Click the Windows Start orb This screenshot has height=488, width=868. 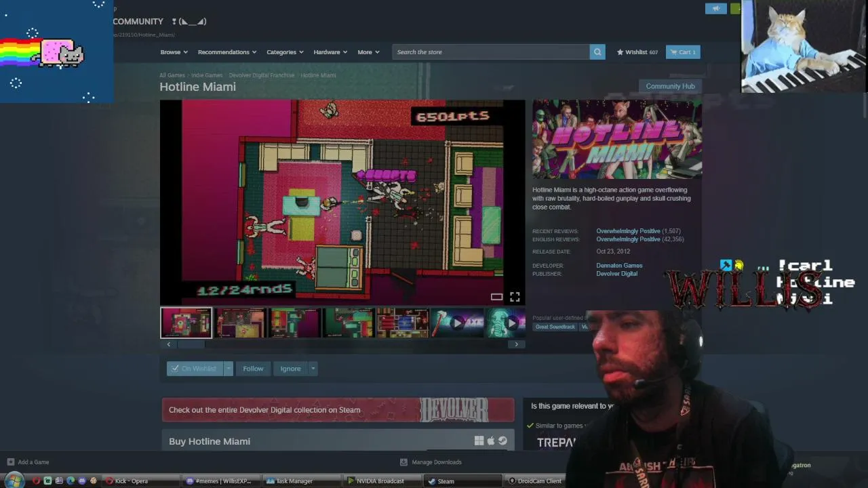tap(14, 481)
